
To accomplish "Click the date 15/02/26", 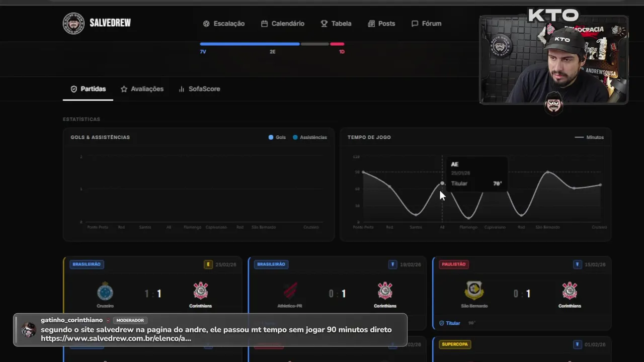I will pos(595,264).
